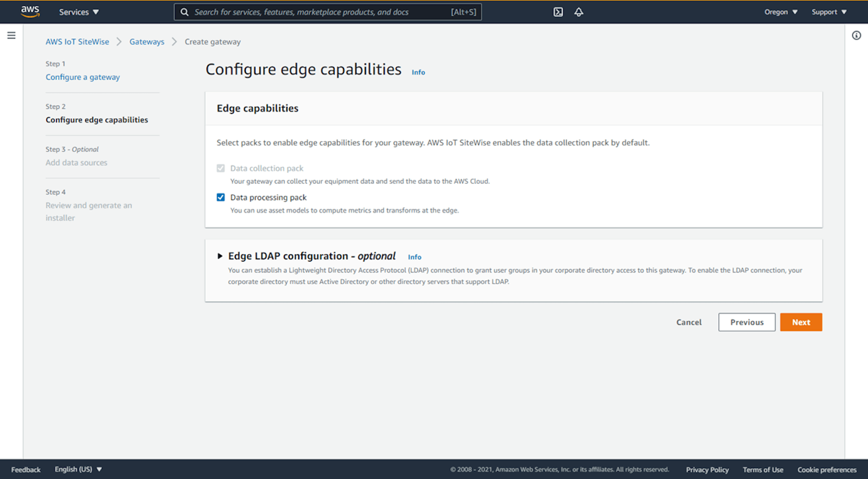
Task: Go to Configure a gateway step
Action: (82, 77)
